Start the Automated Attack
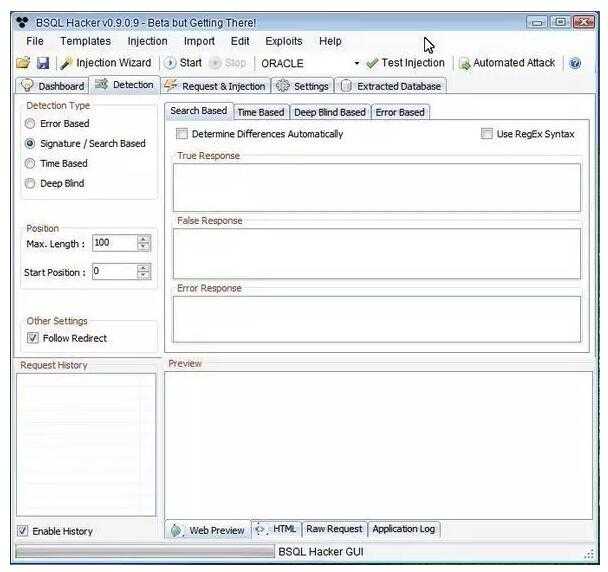 click(507, 63)
